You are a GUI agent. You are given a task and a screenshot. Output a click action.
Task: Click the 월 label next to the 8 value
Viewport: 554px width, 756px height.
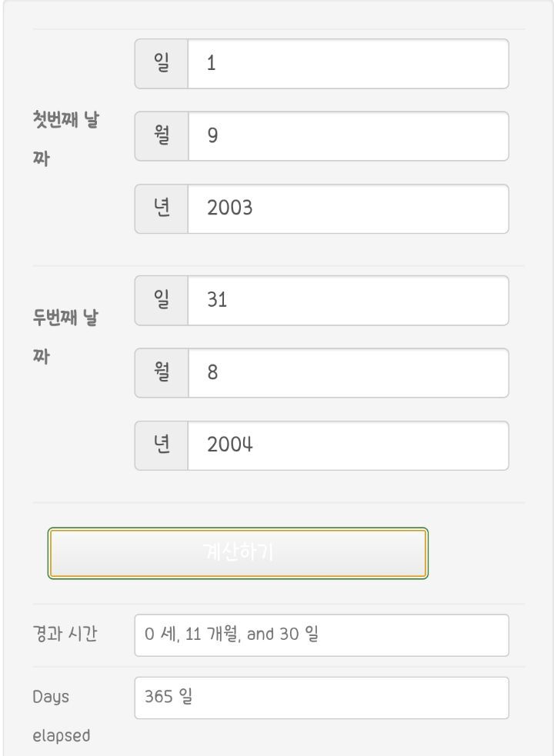tap(160, 372)
